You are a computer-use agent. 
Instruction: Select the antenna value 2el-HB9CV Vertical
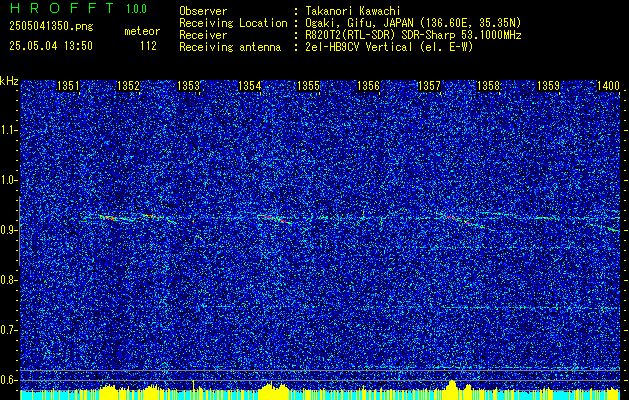tap(359, 47)
